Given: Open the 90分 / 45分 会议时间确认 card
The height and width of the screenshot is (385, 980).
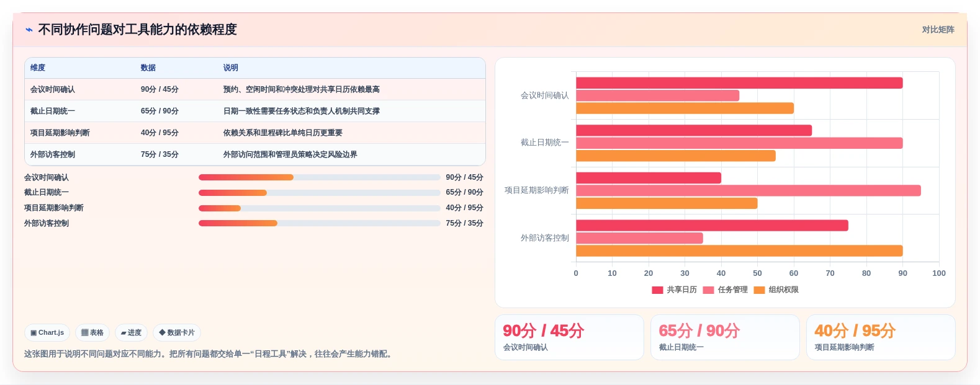Looking at the screenshot, I should point(569,337).
